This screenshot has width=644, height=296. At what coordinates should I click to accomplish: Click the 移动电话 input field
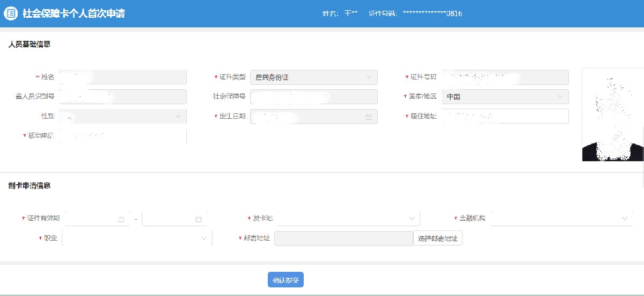122,136
